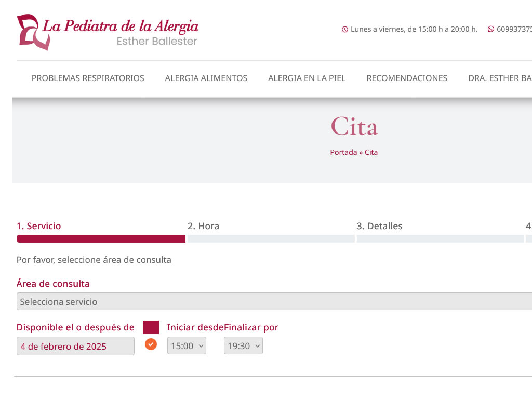This screenshot has width=532, height=399.
Task: Go to Alergia en la Piel section
Action: point(307,78)
